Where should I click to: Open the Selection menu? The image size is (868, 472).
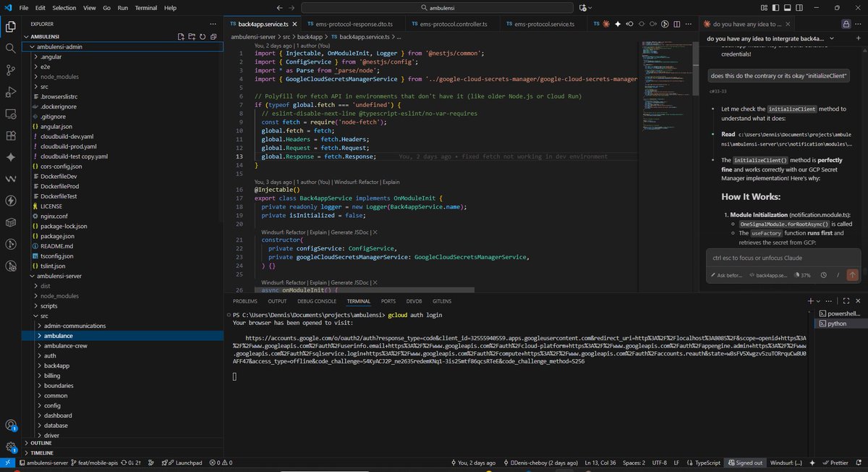[x=64, y=7]
